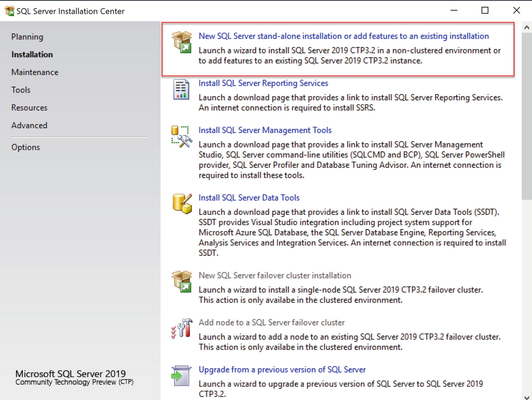Click the scrollbar up arrow
The height and width of the screenshot is (400, 532).
(x=527, y=27)
